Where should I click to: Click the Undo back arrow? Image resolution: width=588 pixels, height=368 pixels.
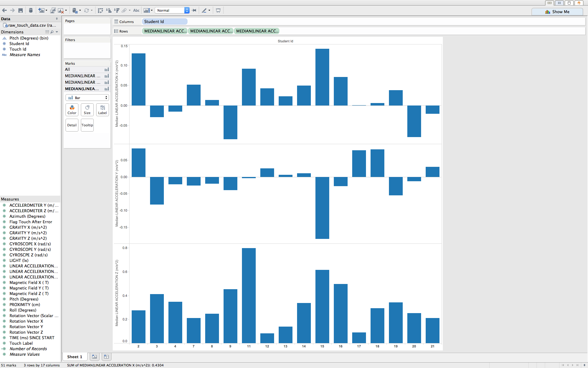pyautogui.click(x=5, y=10)
